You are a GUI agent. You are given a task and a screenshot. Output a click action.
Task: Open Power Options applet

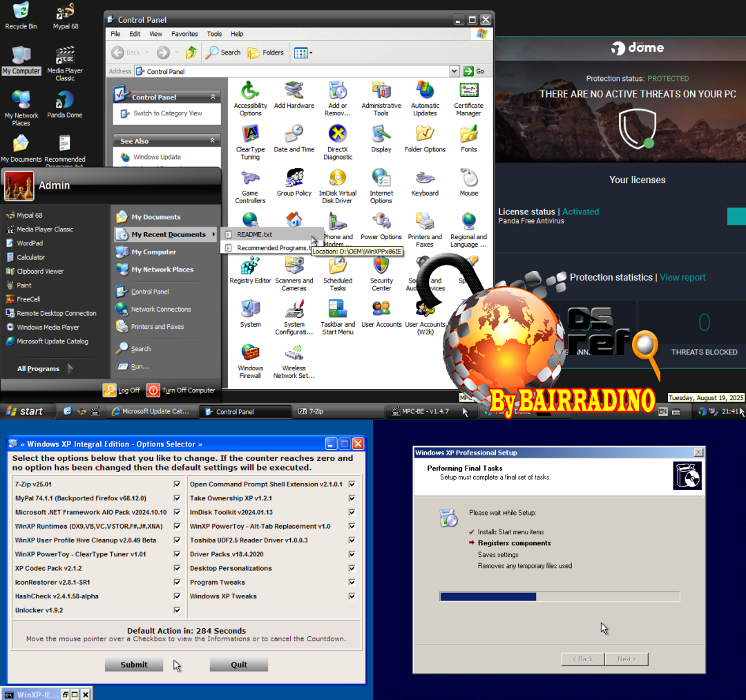coord(381,227)
